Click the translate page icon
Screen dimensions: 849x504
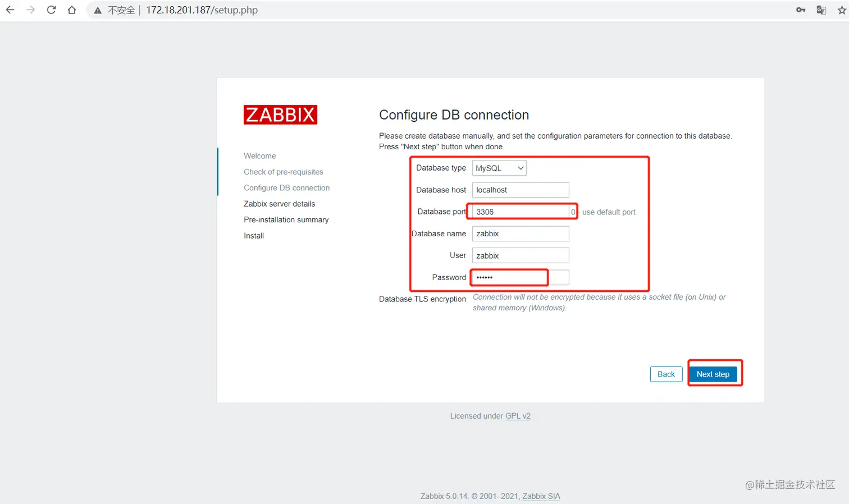tap(821, 10)
